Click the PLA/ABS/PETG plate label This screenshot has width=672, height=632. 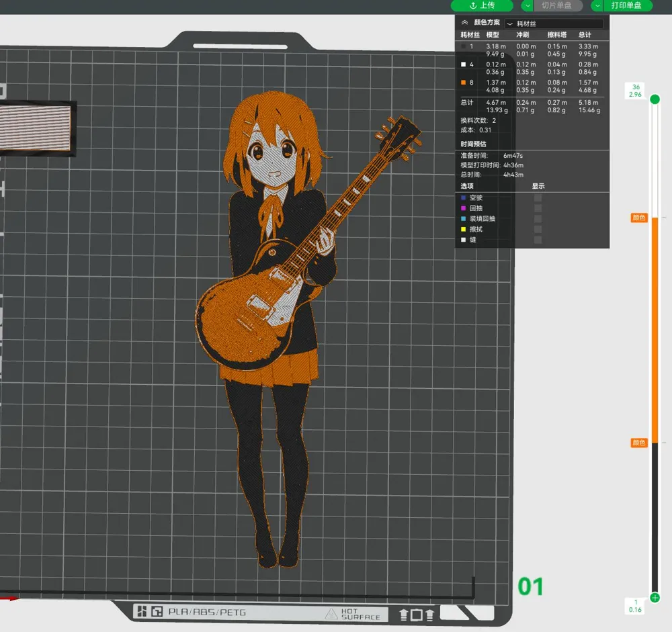point(208,613)
